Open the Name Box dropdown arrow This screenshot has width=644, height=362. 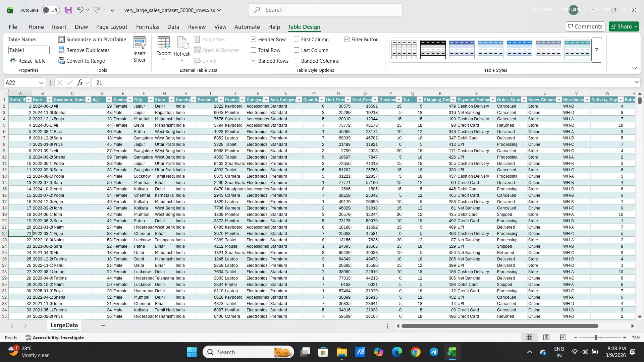pyautogui.click(x=41, y=83)
